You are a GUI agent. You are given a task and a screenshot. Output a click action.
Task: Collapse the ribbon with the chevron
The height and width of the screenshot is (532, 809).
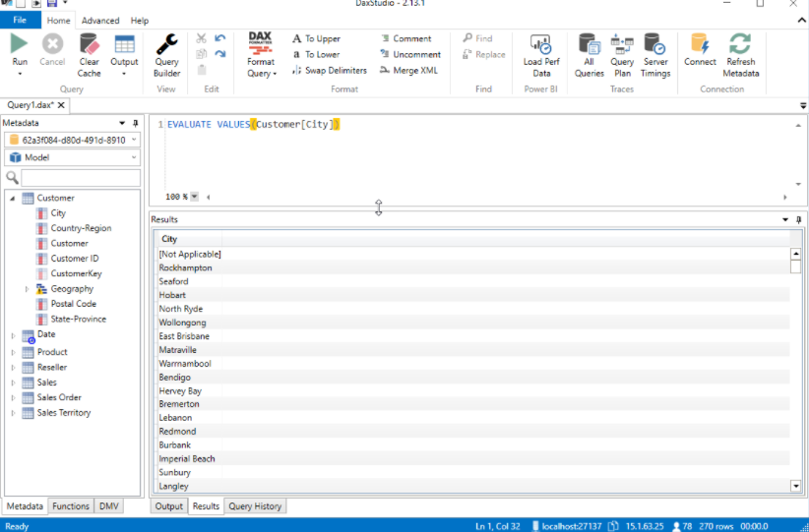coord(802,21)
